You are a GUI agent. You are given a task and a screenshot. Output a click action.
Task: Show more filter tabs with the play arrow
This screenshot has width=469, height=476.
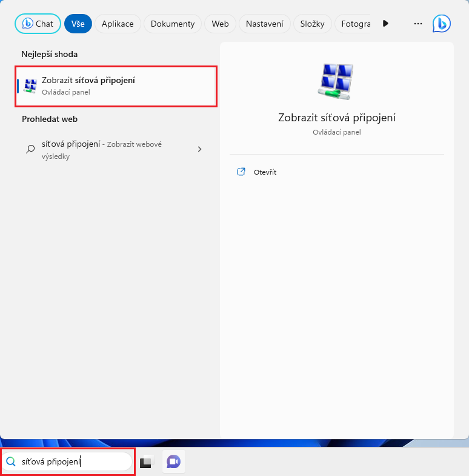coord(385,24)
